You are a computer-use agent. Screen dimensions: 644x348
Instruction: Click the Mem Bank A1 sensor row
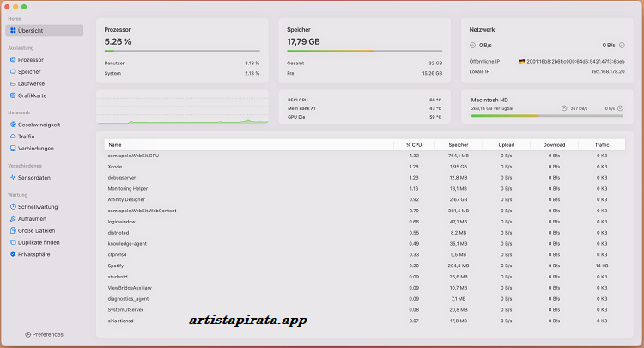tap(364, 108)
